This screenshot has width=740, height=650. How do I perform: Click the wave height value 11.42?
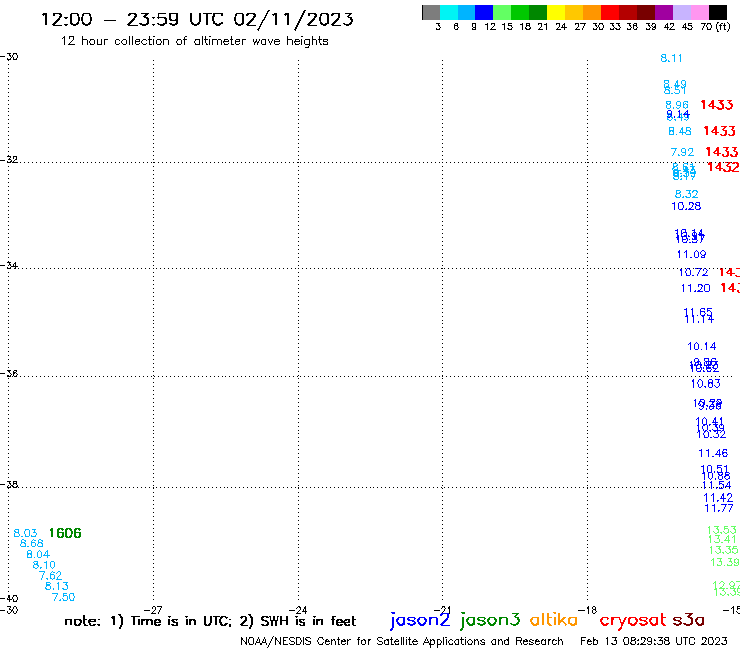(718, 498)
